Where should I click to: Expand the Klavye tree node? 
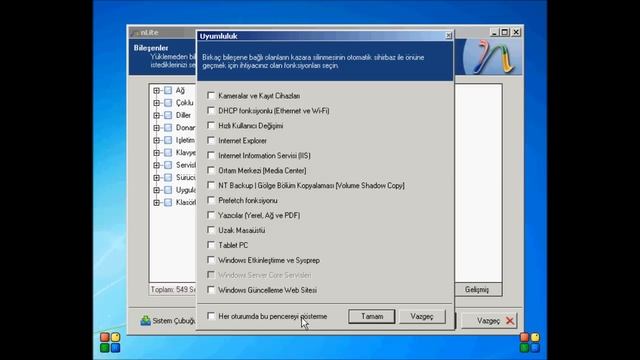click(x=156, y=153)
